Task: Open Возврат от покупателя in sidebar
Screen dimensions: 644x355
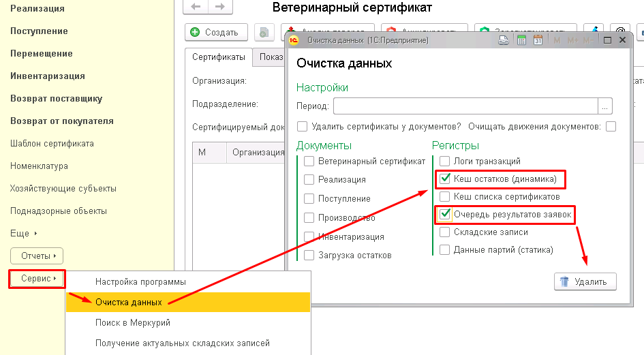Action: 62,121
